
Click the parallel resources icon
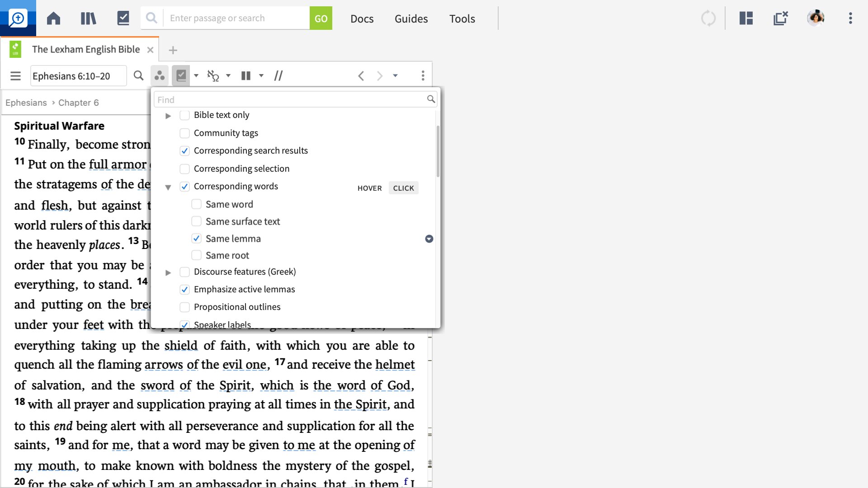coord(278,75)
